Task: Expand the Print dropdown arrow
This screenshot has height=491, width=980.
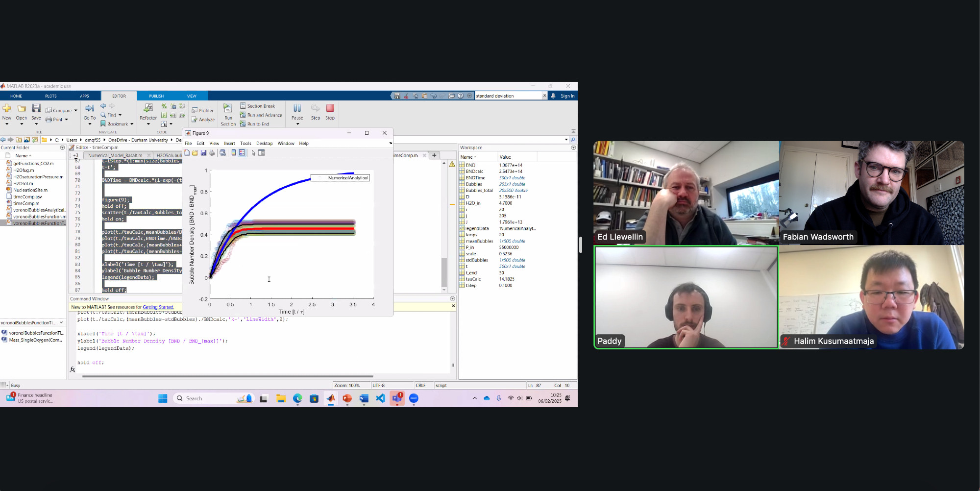Action: pyautogui.click(x=66, y=120)
